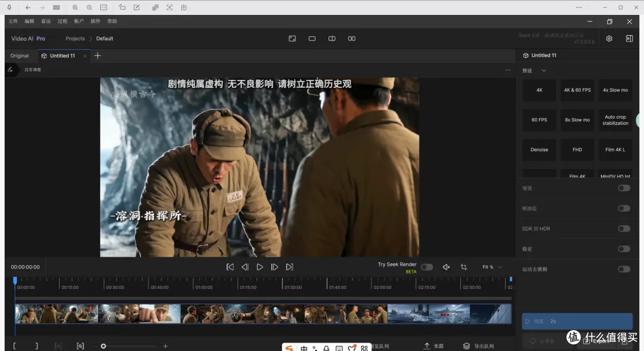Select the side-by-side view layout icon

point(352,39)
